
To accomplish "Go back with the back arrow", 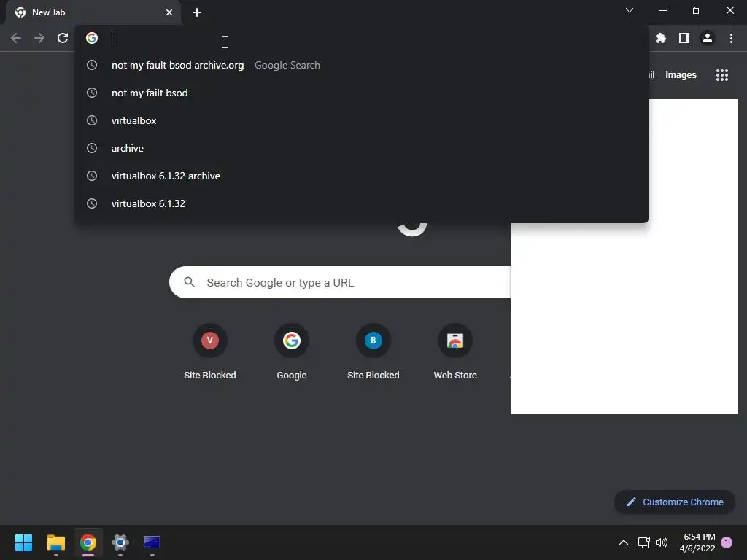I will click(x=16, y=38).
